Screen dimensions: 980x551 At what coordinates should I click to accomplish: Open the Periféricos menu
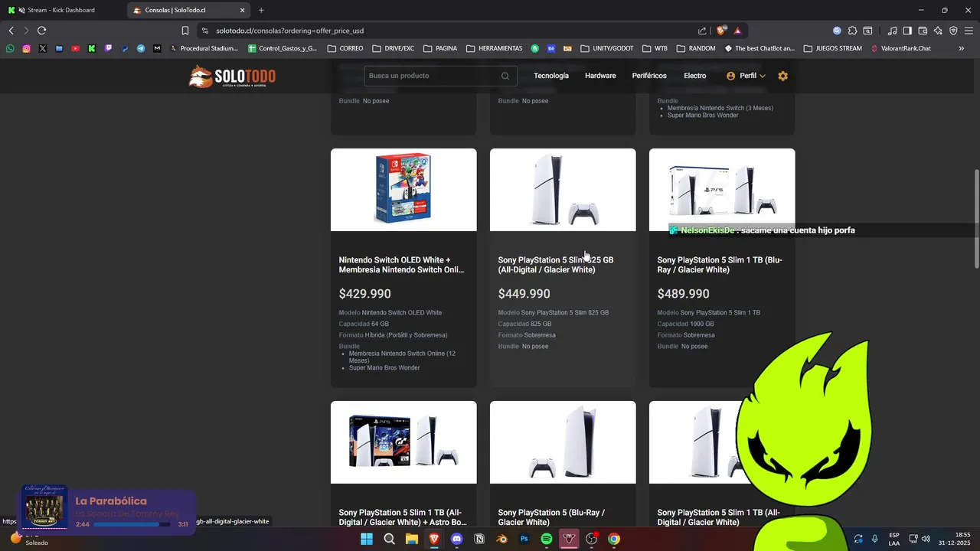[x=649, y=76]
